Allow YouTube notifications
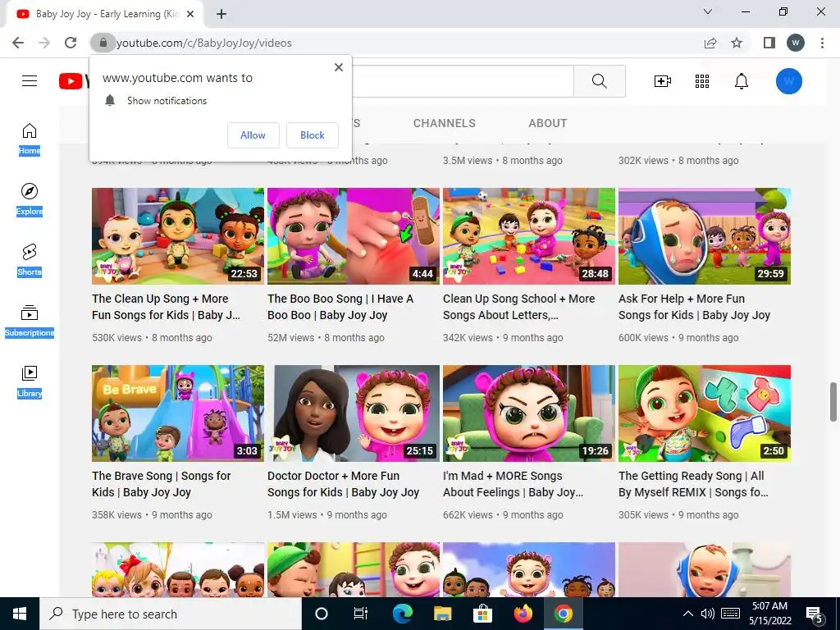840x630 pixels. 253,135
